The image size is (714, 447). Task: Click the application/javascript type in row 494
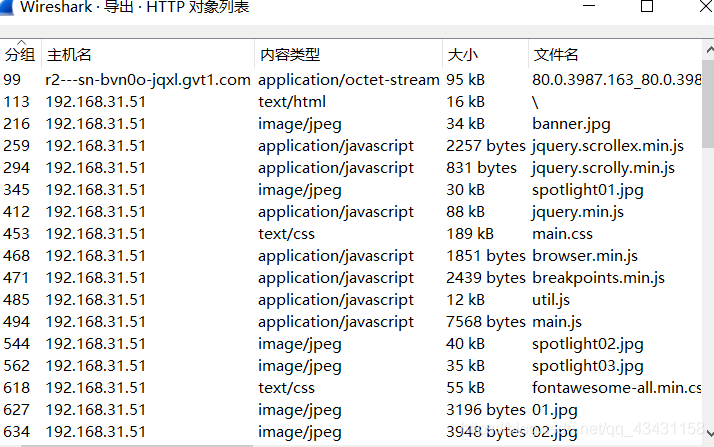pos(336,321)
